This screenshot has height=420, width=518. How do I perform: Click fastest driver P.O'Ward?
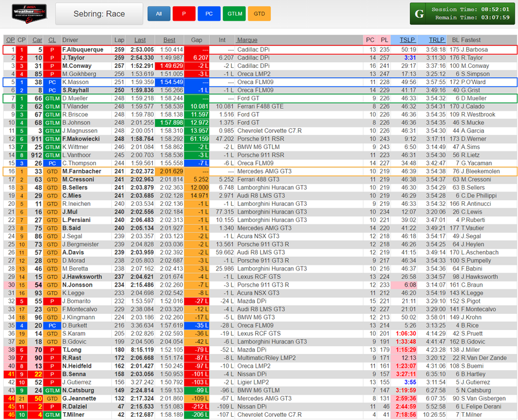474,82
